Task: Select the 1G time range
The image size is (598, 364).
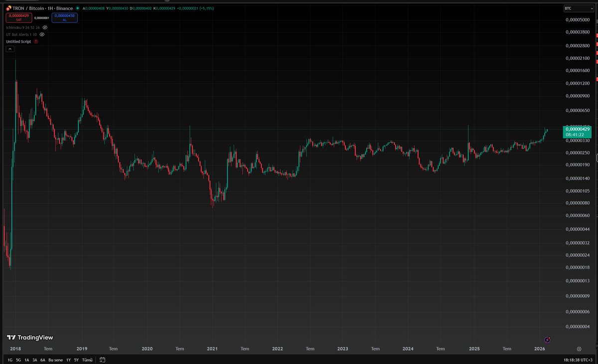Action: [x=9, y=360]
